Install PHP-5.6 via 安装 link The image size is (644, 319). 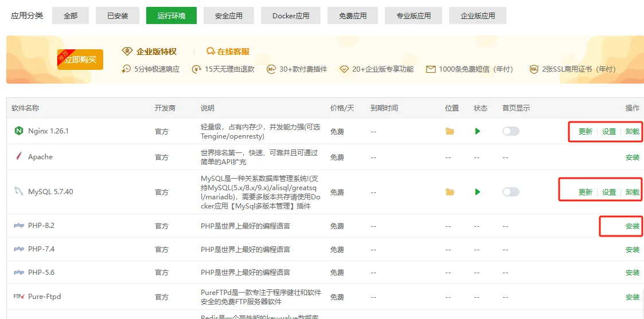[633, 273]
